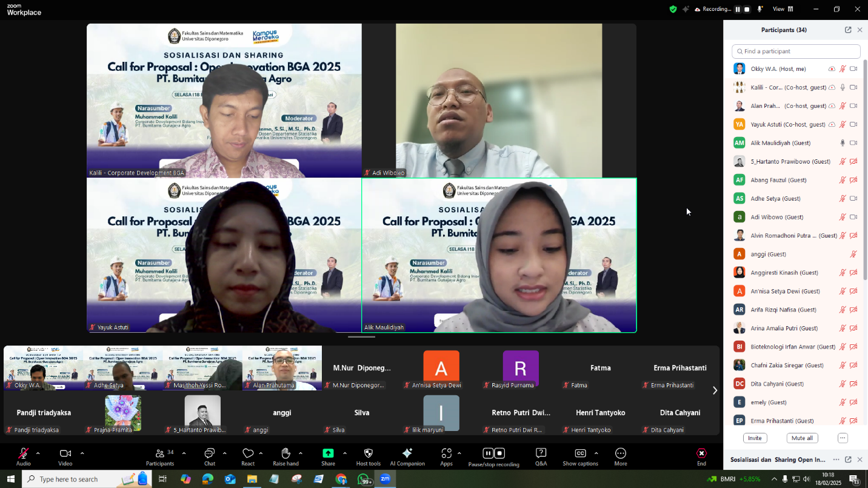Select Yayuk Astuti's video tile
The width and height of the screenshot is (868, 488).
[x=224, y=255]
